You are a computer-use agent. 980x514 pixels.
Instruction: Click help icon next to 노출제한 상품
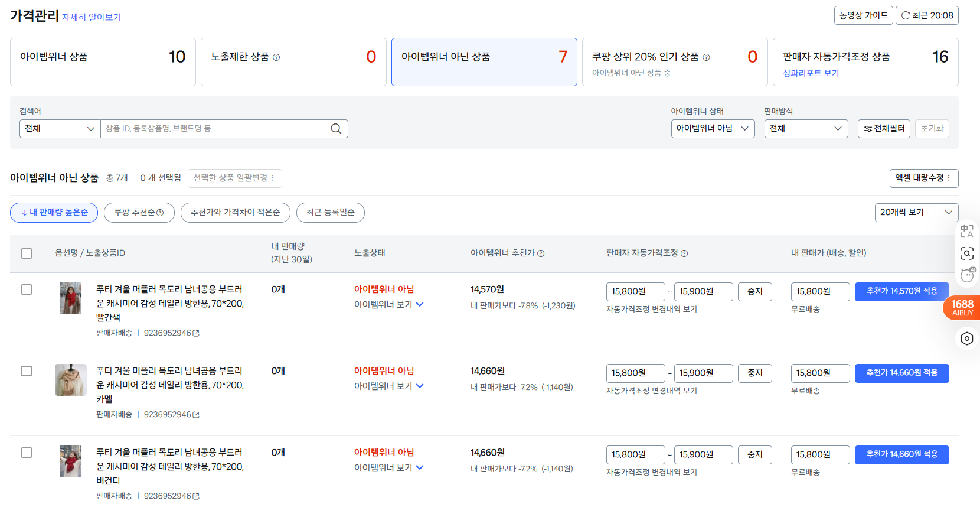[276, 57]
